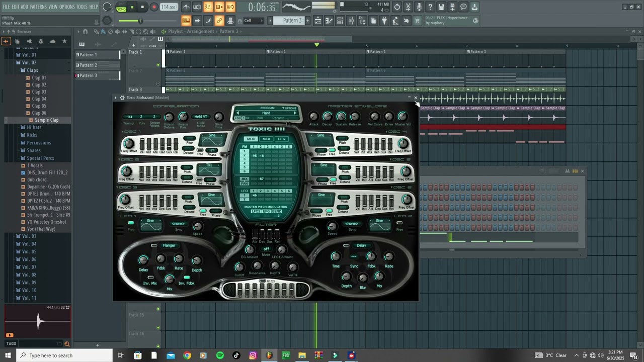Open the FILE menu
The image size is (644, 362).
point(6,7)
